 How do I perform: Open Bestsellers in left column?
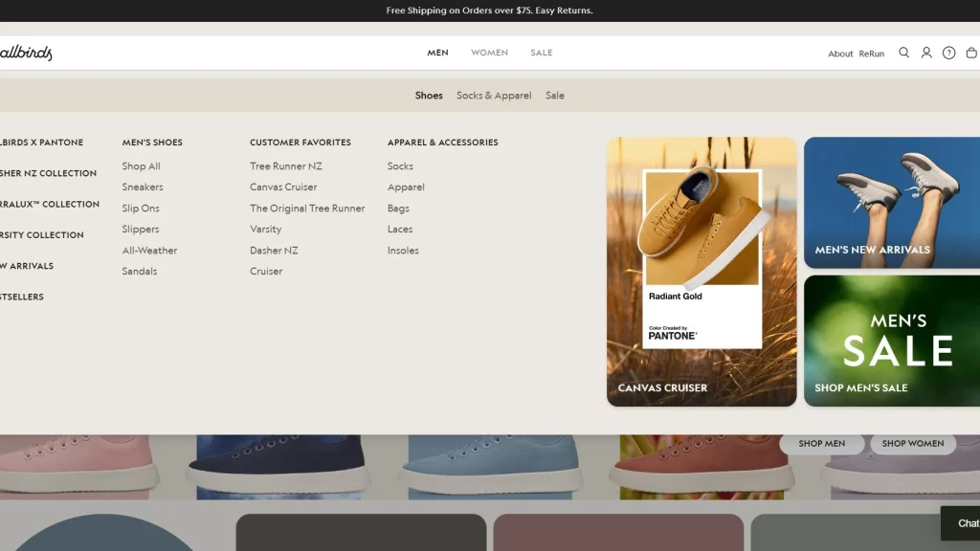point(22,297)
